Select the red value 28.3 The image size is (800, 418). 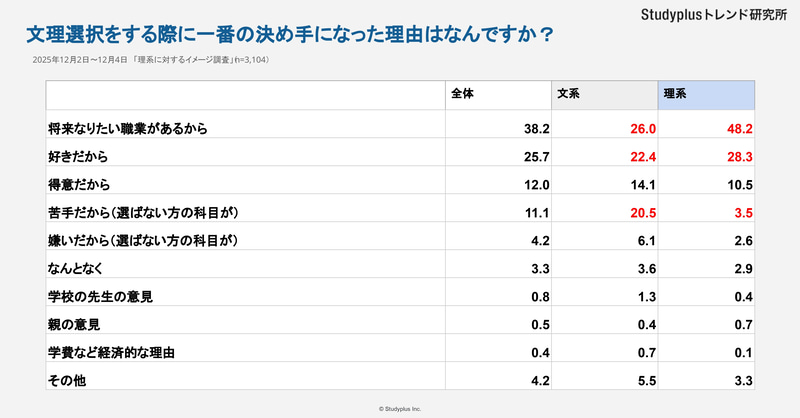pyautogui.click(x=740, y=157)
